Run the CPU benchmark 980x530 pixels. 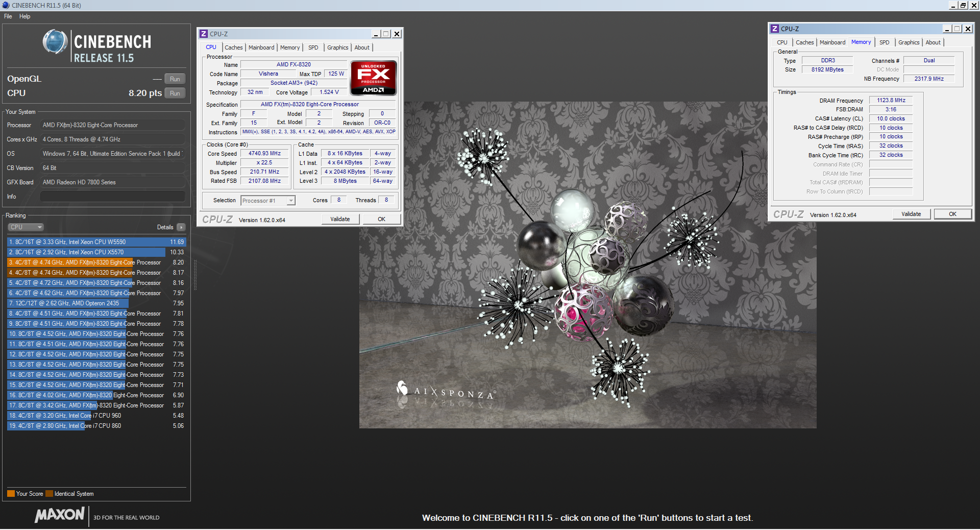tap(175, 93)
